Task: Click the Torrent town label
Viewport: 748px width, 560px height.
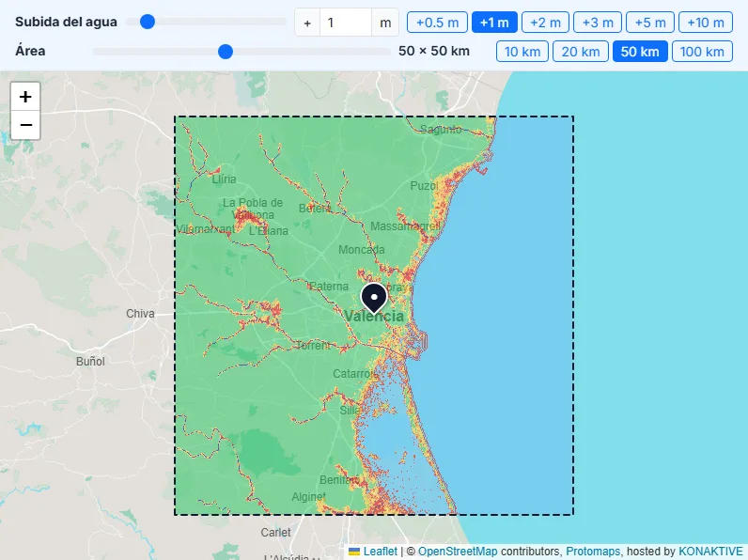Action: [x=313, y=345]
